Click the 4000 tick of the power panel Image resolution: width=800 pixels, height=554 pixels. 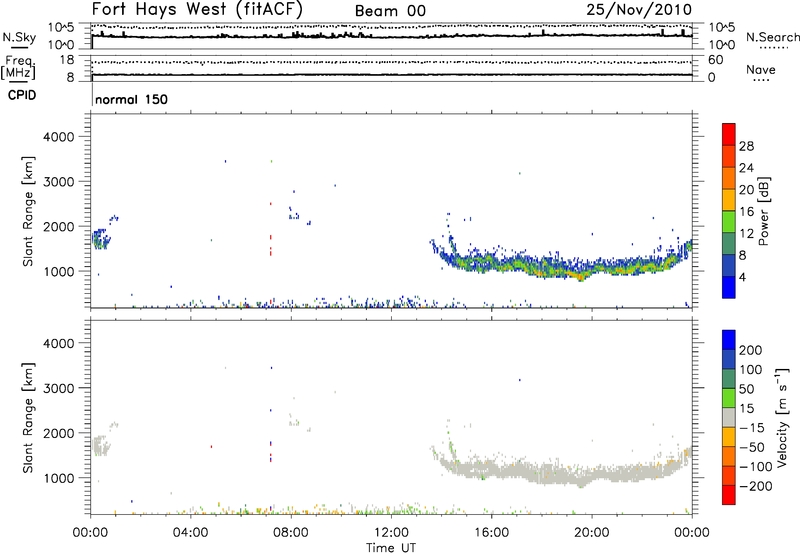coord(58,137)
